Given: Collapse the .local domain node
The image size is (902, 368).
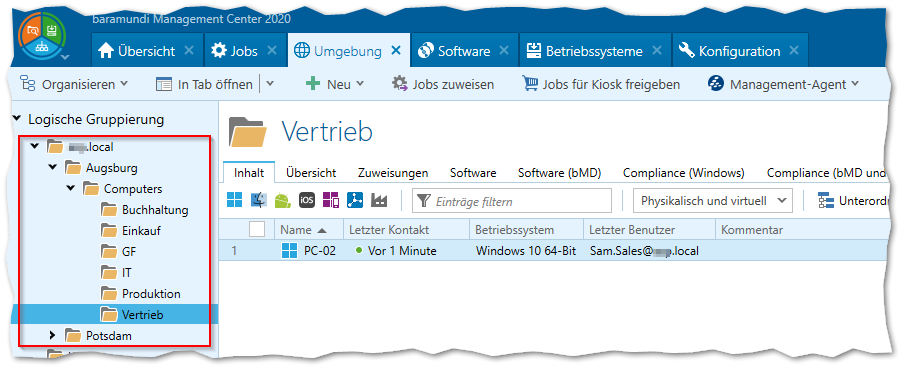Looking at the screenshot, I should pos(35,147).
